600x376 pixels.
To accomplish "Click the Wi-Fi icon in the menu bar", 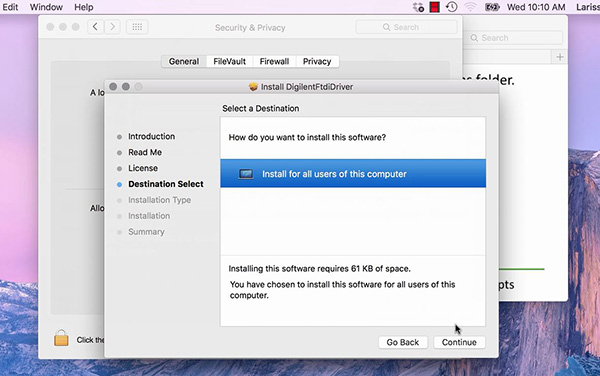I will pyautogui.click(x=470, y=7).
